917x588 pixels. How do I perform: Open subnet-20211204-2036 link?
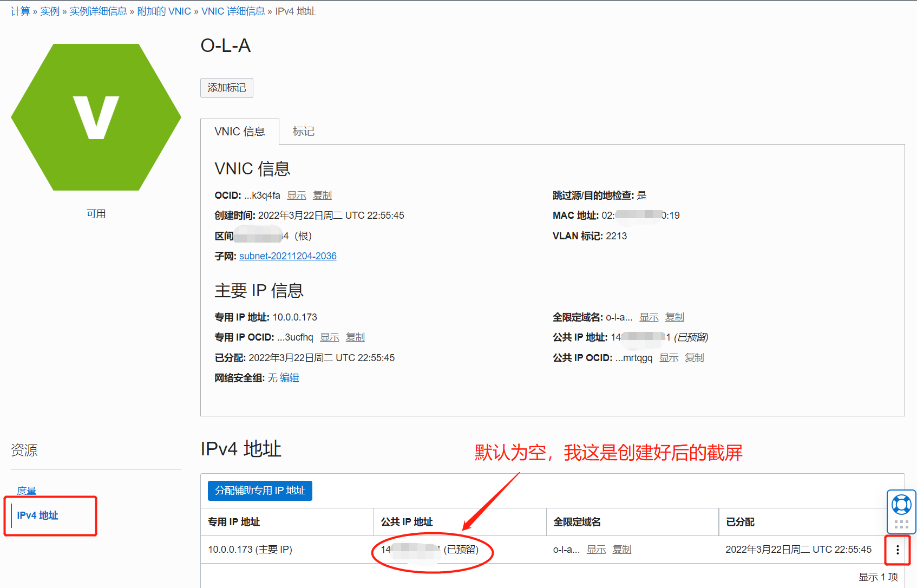click(288, 256)
